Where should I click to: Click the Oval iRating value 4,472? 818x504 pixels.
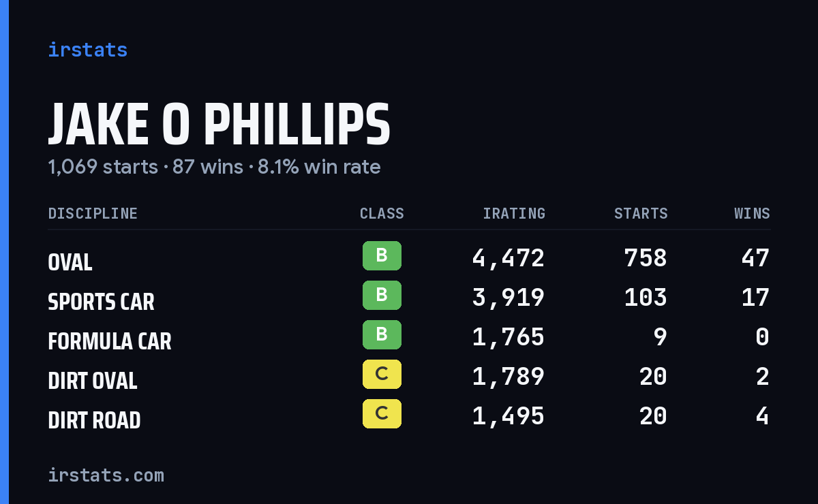coord(509,258)
